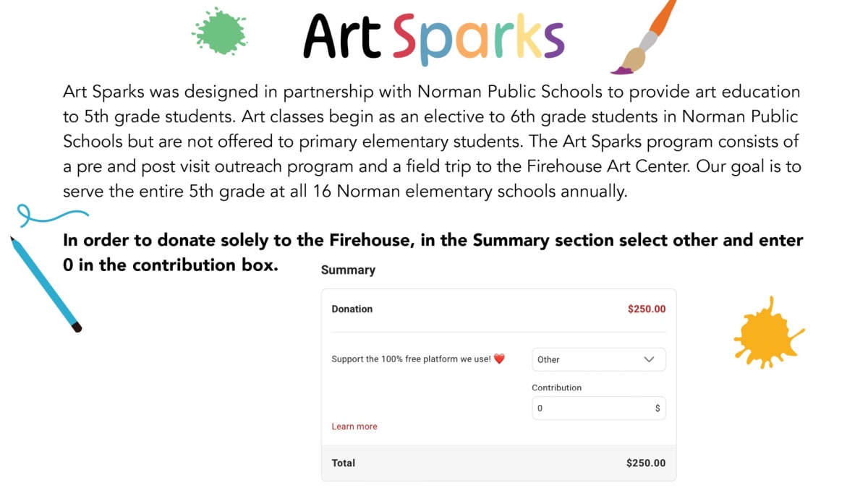Click the dollar sign in Contribution box
The height and width of the screenshot is (488, 868).
(658, 408)
